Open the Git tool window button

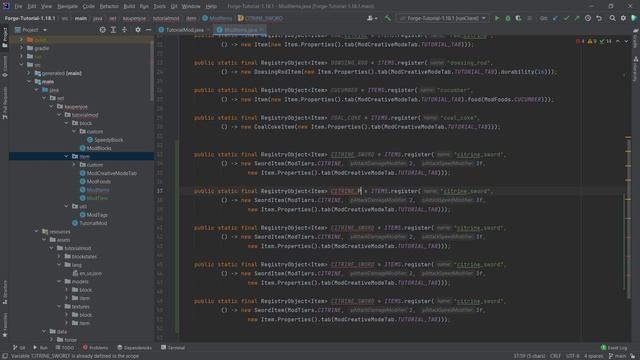click(19, 348)
